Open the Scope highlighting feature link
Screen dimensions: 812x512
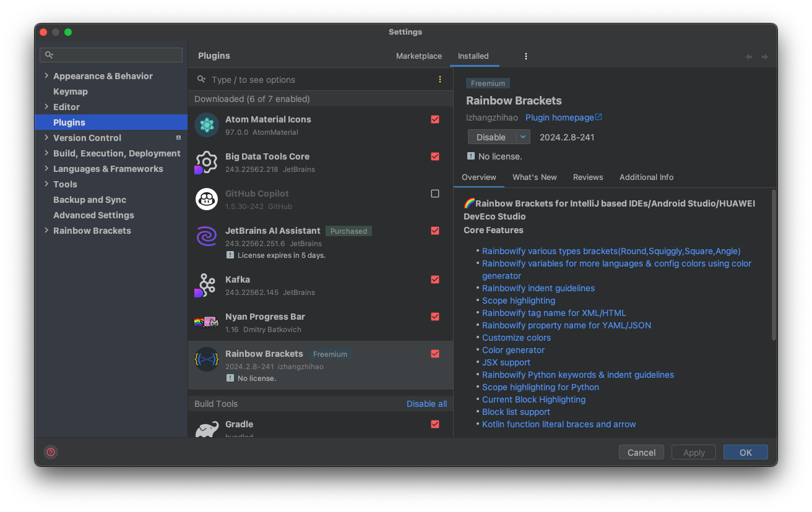click(x=519, y=301)
